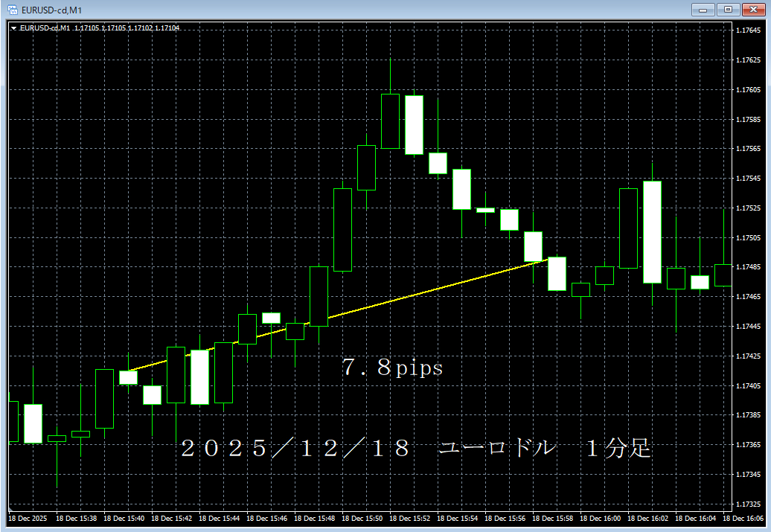Click the 18 Dec 15:46 time label
This screenshot has height=532, width=771.
click(x=267, y=518)
